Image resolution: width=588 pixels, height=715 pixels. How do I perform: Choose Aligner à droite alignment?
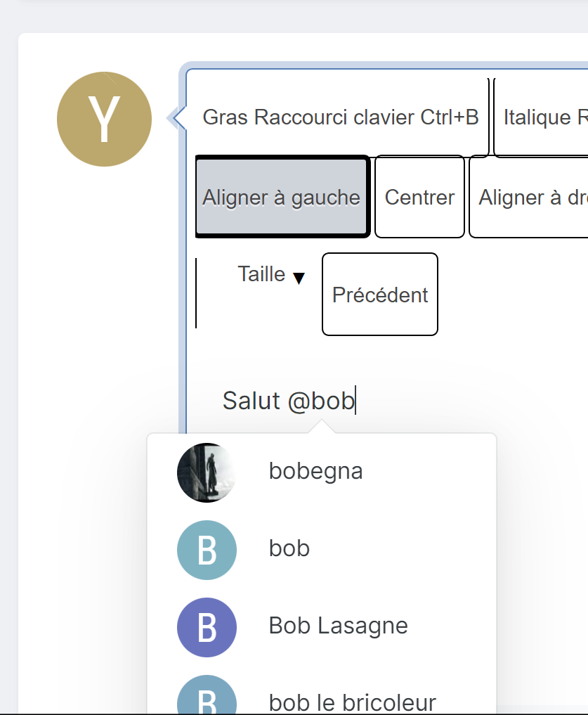pos(529,197)
